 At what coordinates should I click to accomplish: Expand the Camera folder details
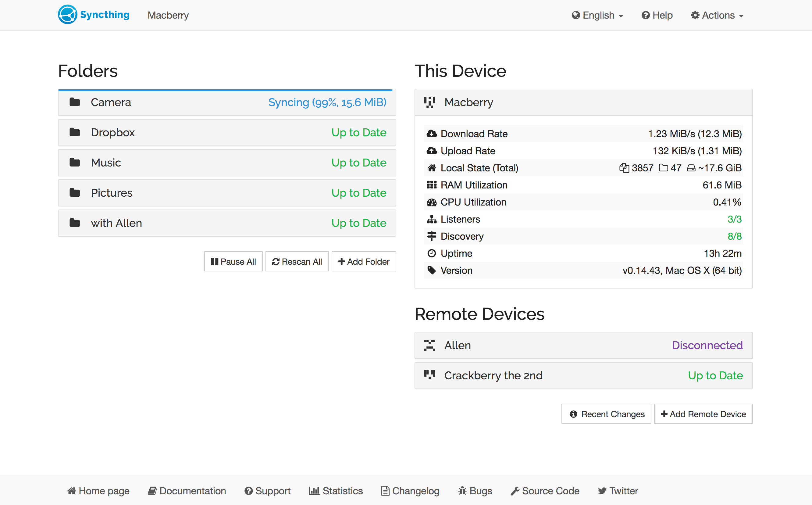[x=227, y=102]
